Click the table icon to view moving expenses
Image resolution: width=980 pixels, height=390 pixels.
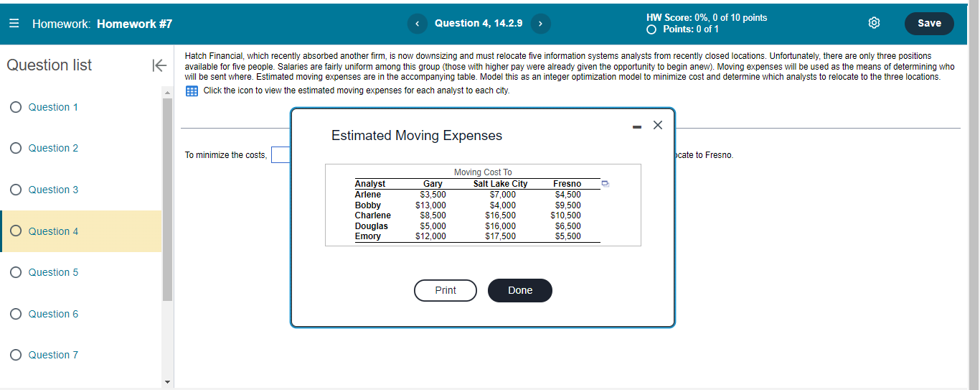(192, 90)
